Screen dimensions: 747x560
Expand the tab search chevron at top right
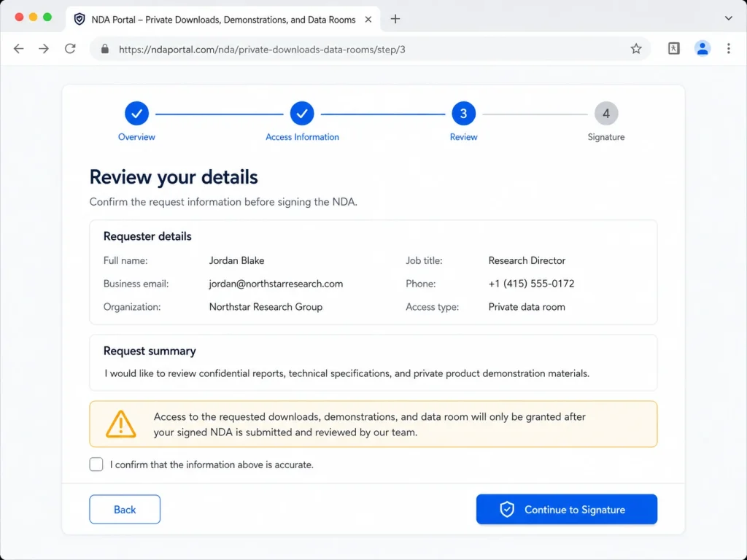pos(729,18)
